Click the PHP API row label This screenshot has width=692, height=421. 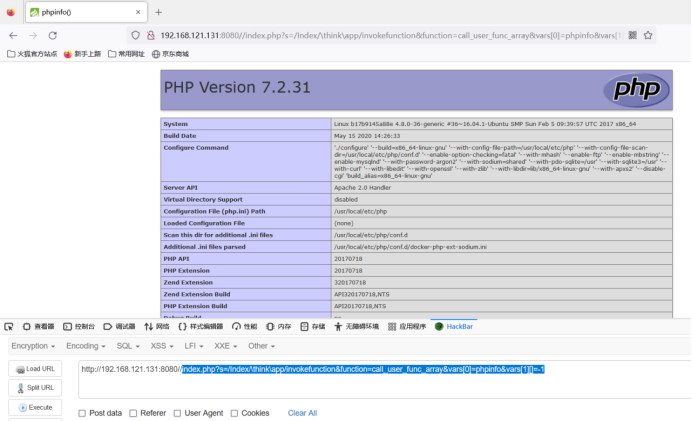[176, 259]
